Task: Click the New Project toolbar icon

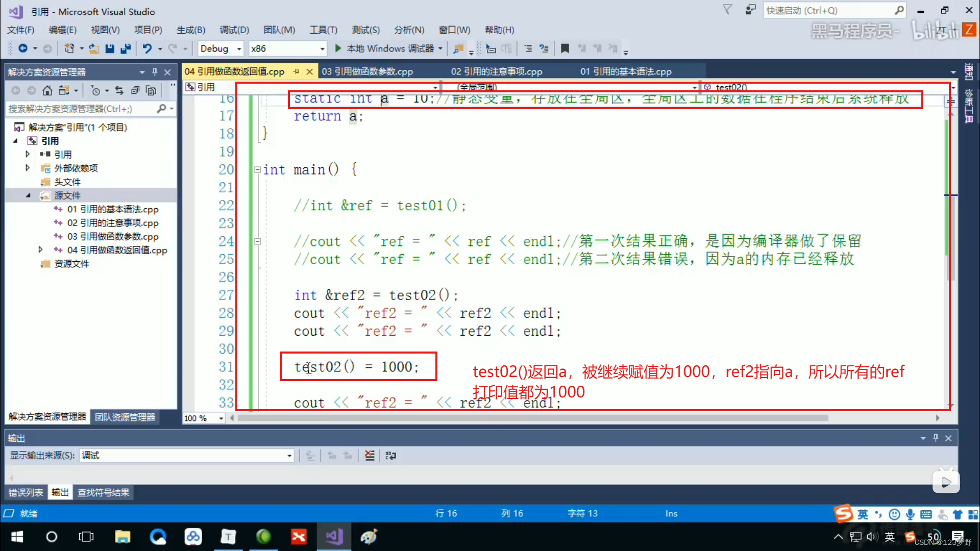Action: click(69, 48)
